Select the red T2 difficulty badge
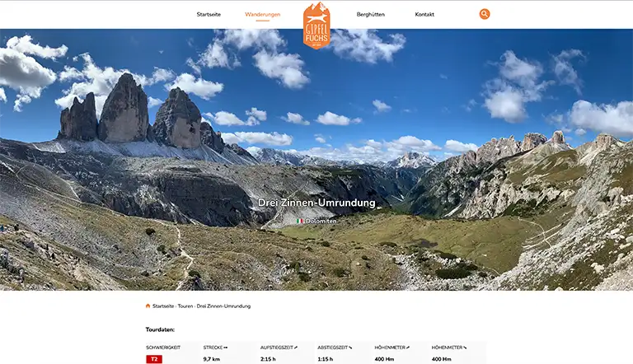The image size is (633, 364). 154,359
